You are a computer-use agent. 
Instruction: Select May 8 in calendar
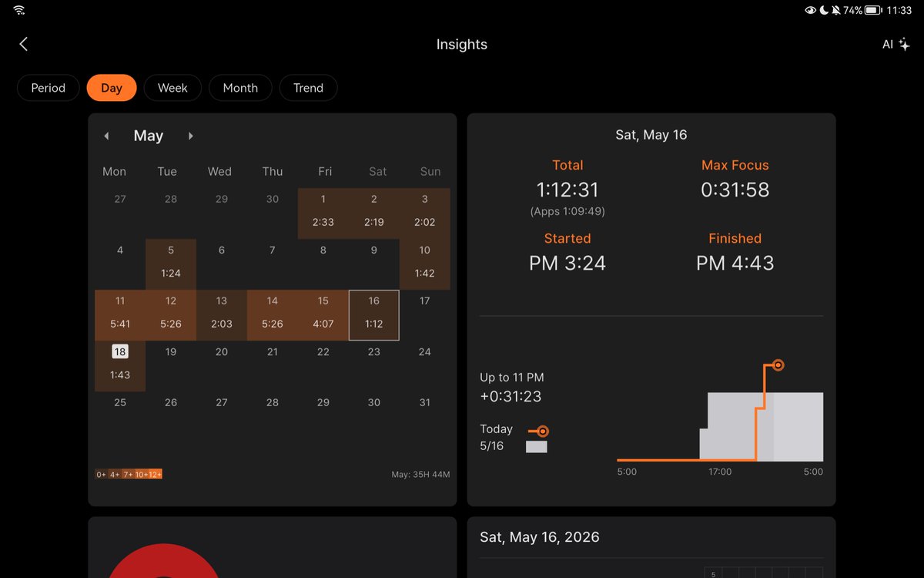323,264
